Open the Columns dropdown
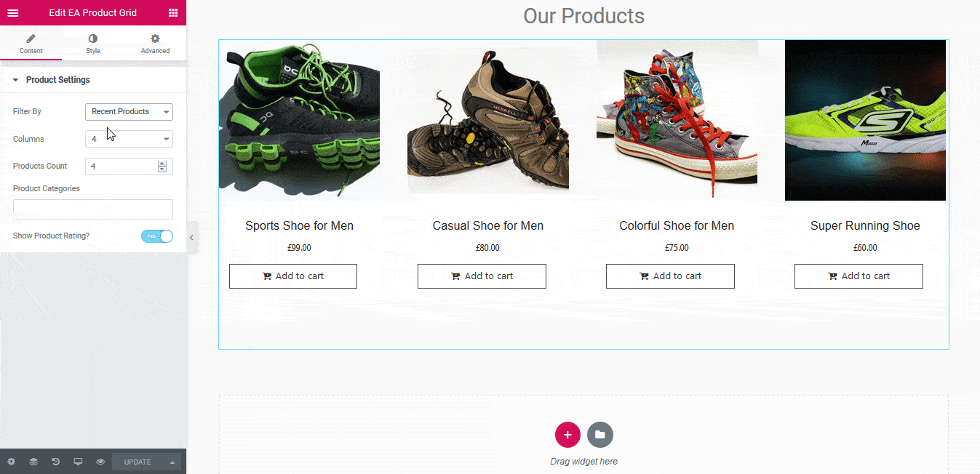 pos(129,139)
